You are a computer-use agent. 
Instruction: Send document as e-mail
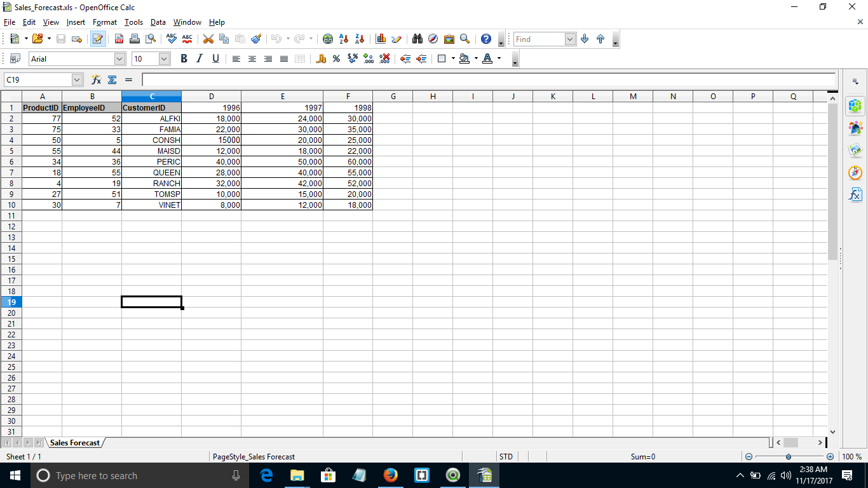click(77, 39)
